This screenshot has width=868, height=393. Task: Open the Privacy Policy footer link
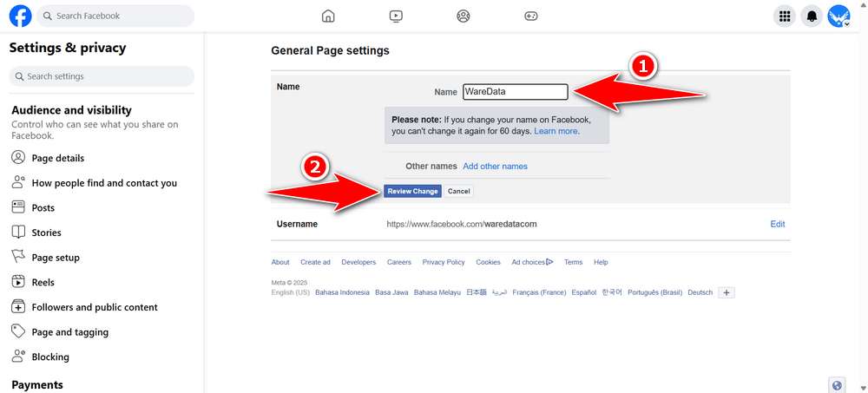[444, 262]
